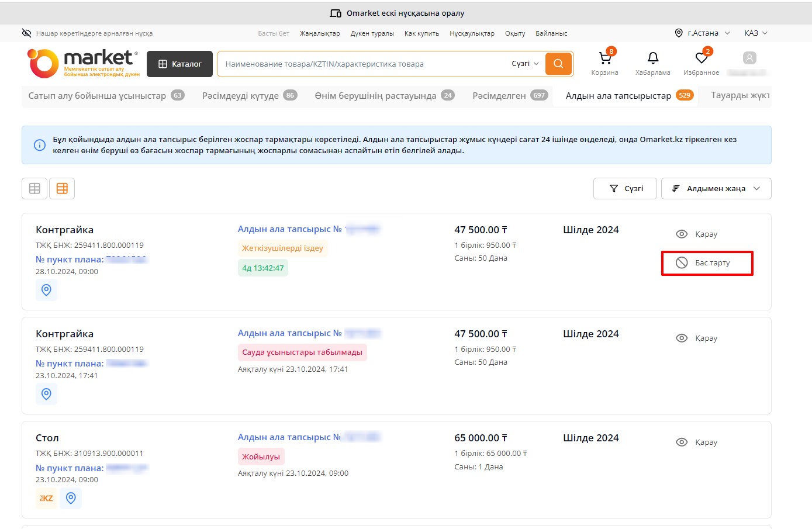Screen dimensions: 812x529
Task: Click the Бас тарту button
Action: click(707, 263)
